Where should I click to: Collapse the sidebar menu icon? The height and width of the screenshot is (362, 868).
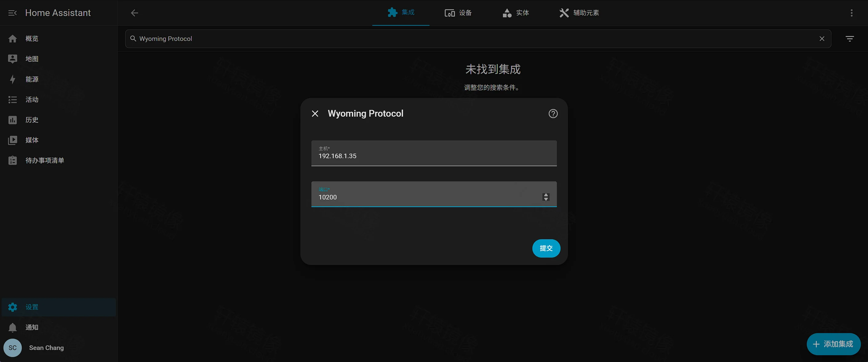[x=13, y=13]
